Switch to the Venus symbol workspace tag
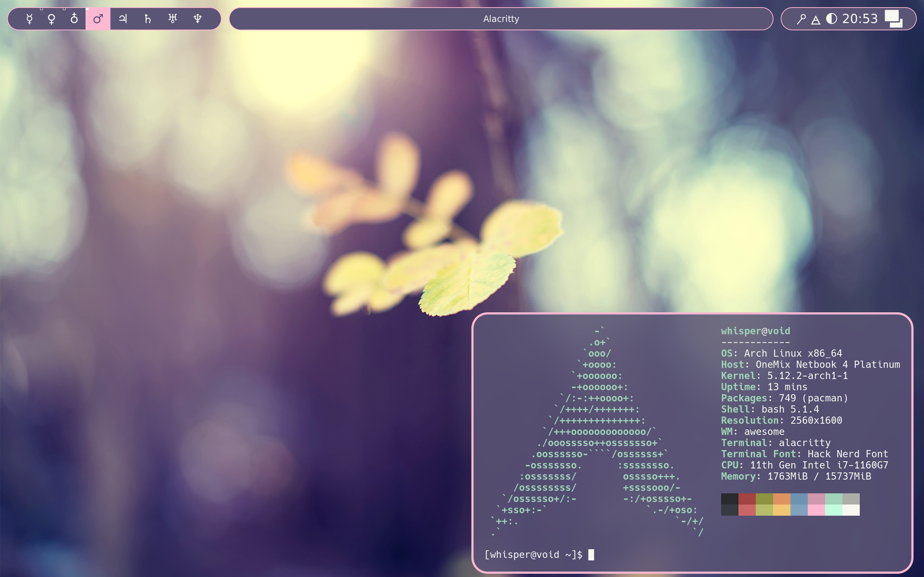The image size is (924, 577). [52, 19]
